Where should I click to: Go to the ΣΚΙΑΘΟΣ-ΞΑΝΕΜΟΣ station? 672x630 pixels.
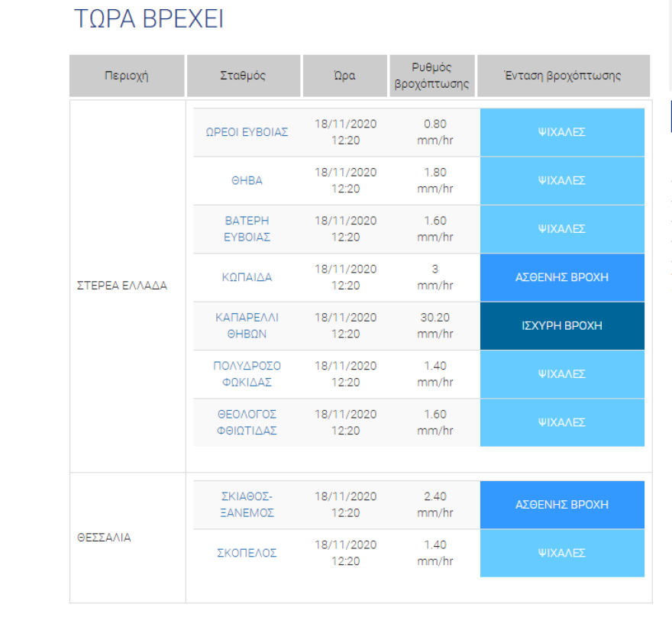click(247, 505)
